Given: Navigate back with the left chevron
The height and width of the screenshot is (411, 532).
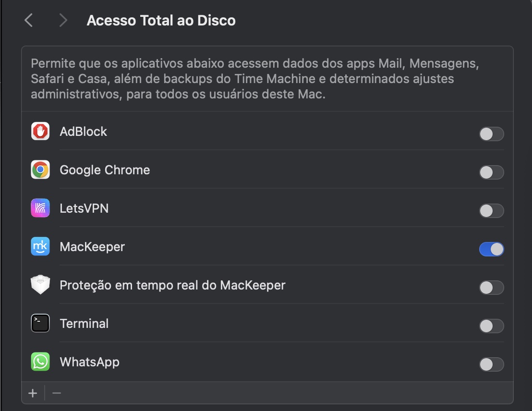Looking at the screenshot, I should [28, 20].
